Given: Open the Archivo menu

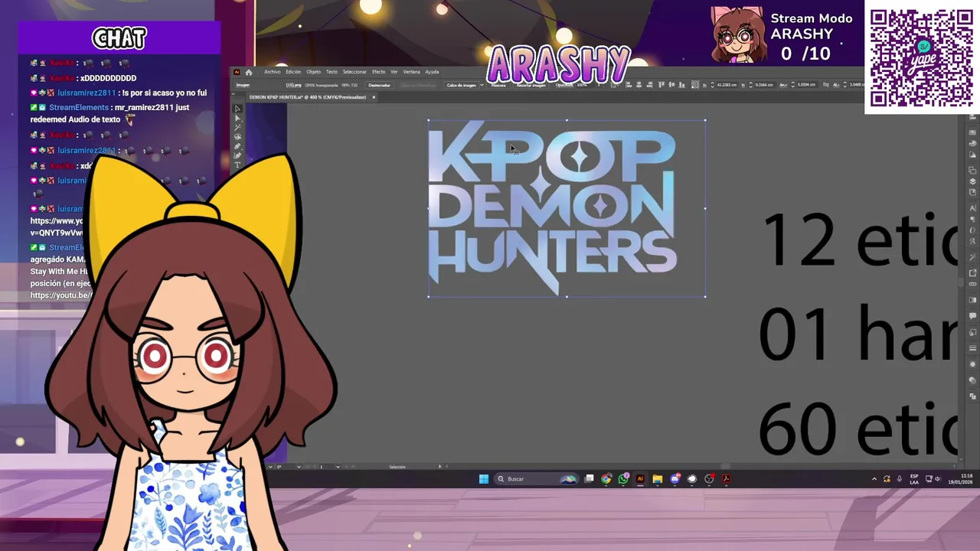Looking at the screenshot, I should pyautogui.click(x=273, y=72).
